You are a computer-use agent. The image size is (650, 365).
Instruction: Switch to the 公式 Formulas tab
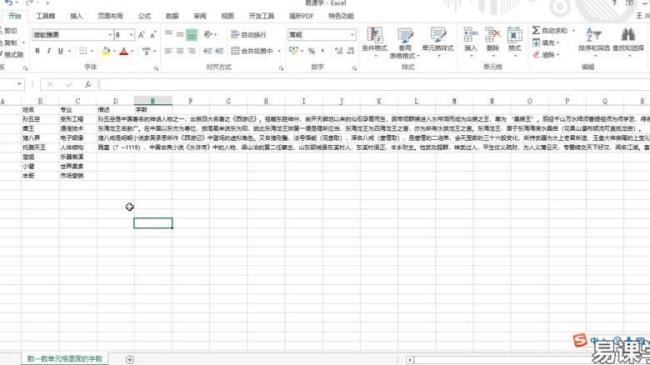point(144,16)
